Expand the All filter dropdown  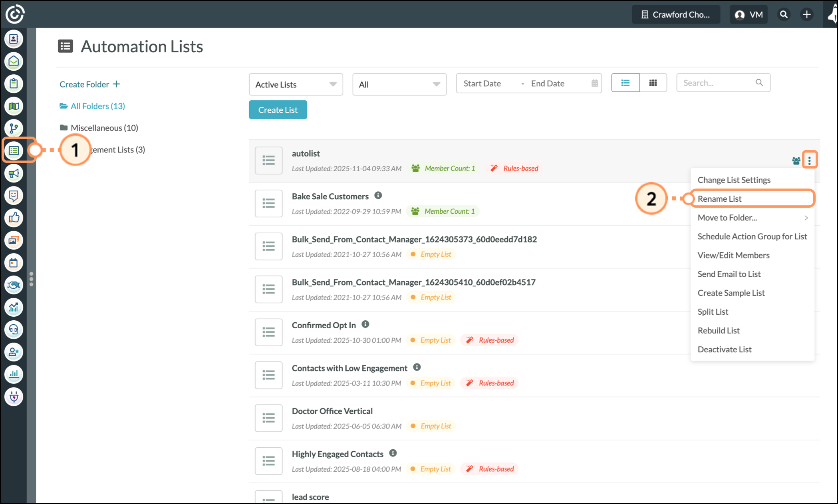[x=399, y=84]
